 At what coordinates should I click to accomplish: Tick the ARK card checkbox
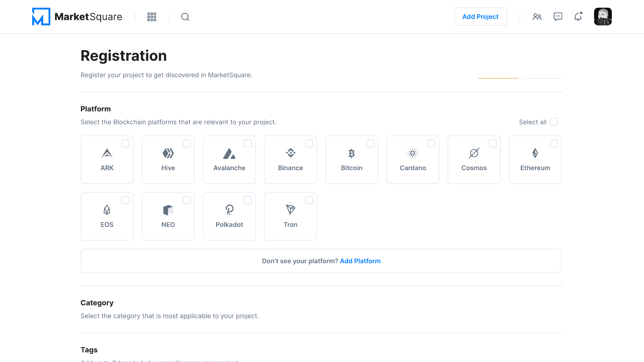pyautogui.click(x=126, y=144)
